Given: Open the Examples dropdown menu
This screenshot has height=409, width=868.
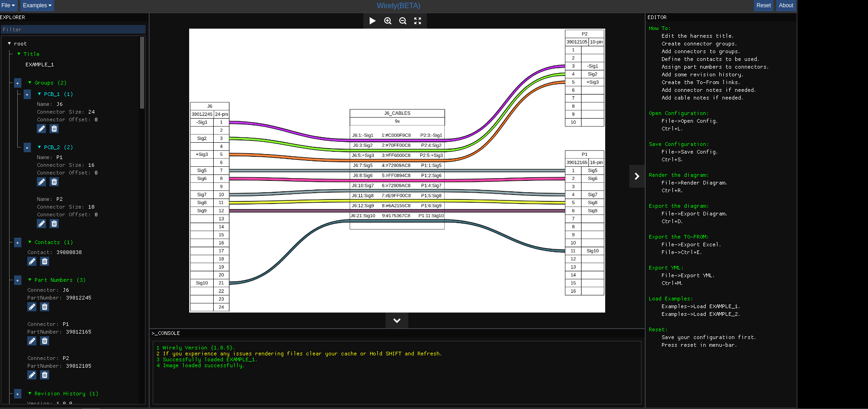Looking at the screenshot, I should pyautogui.click(x=37, y=5).
